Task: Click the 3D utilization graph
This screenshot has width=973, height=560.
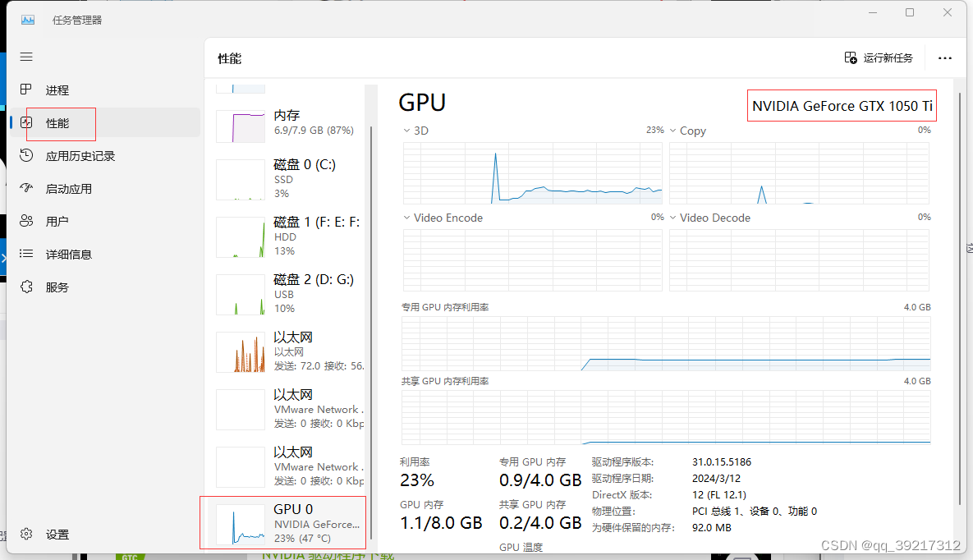Action: (532, 173)
